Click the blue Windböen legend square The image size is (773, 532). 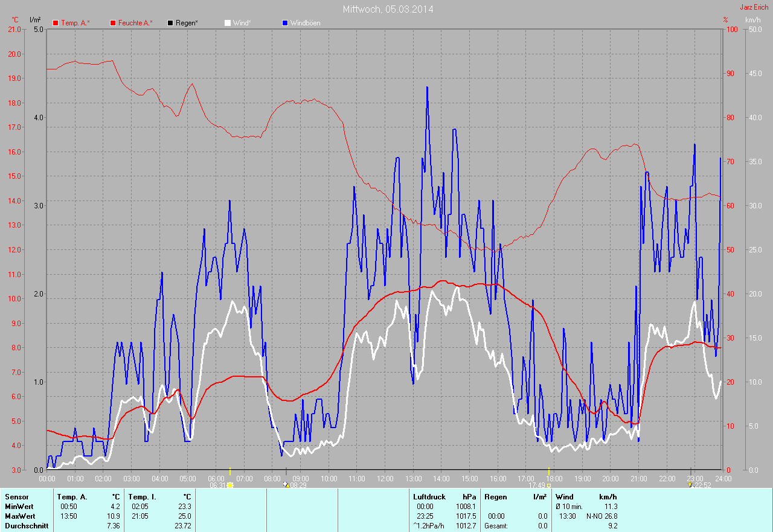285,23
